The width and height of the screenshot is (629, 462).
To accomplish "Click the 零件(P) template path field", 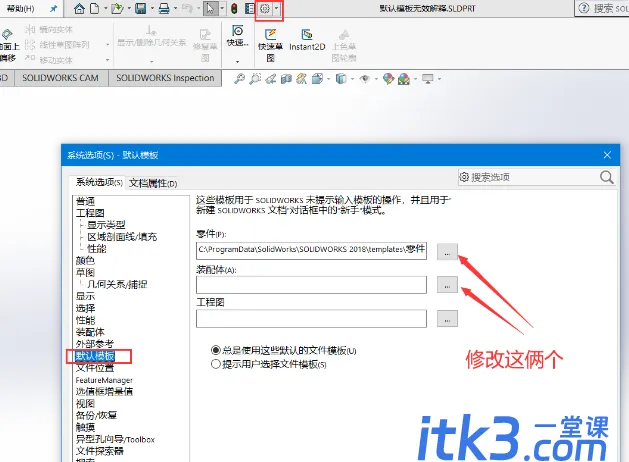I will point(311,250).
